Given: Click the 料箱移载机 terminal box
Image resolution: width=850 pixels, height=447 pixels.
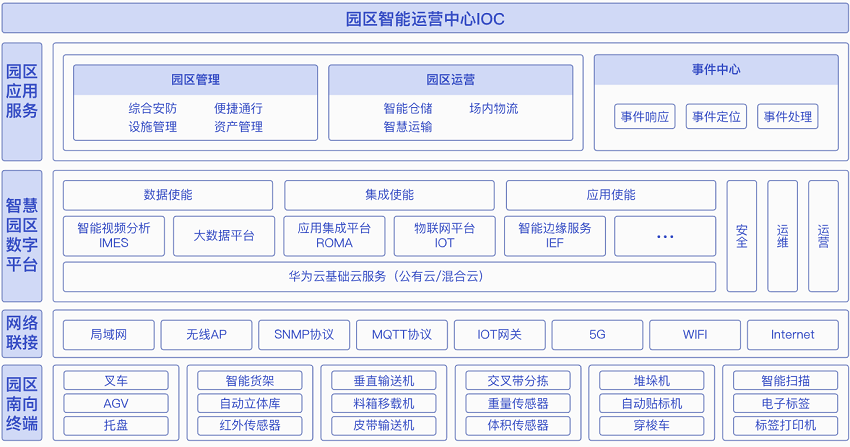Looking at the screenshot, I should (384, 403).
